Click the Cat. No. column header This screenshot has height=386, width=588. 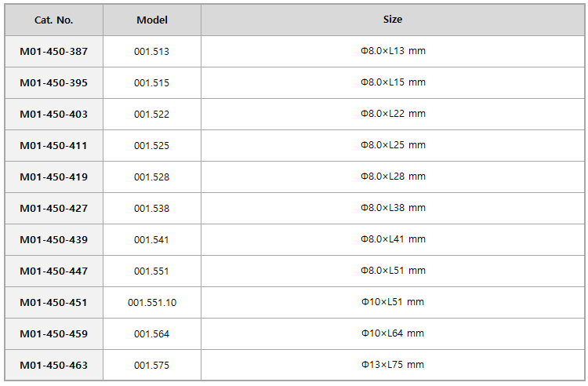coord(53,20)
